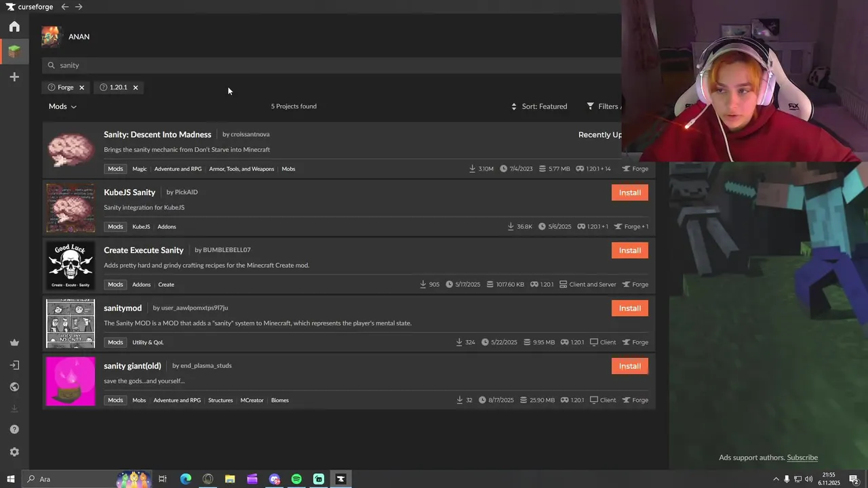
Task: Open Spotify from the taskbar
Action: [296, 479]
